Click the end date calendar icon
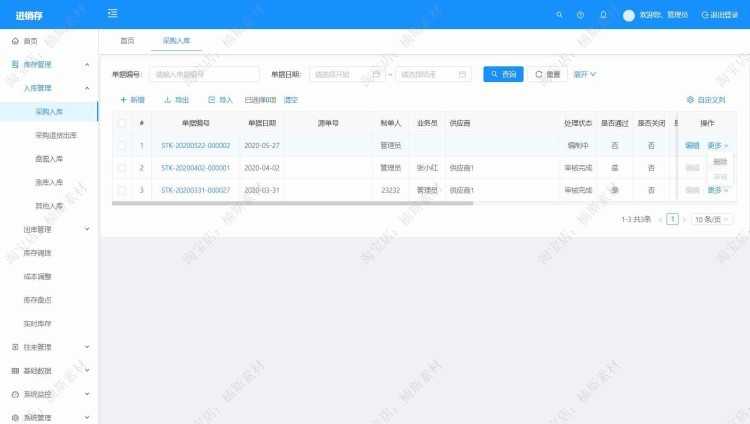 [462, 74]
